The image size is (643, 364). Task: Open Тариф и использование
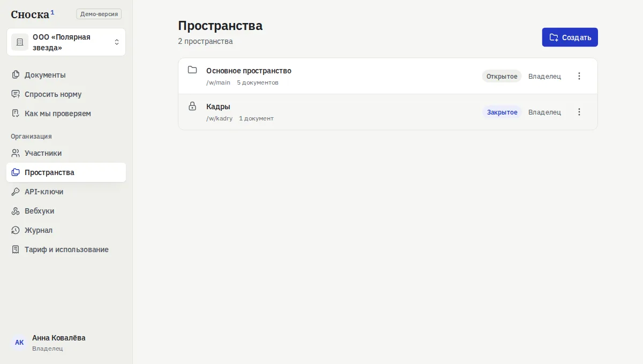pyautogui.click(x=66, y=249)
